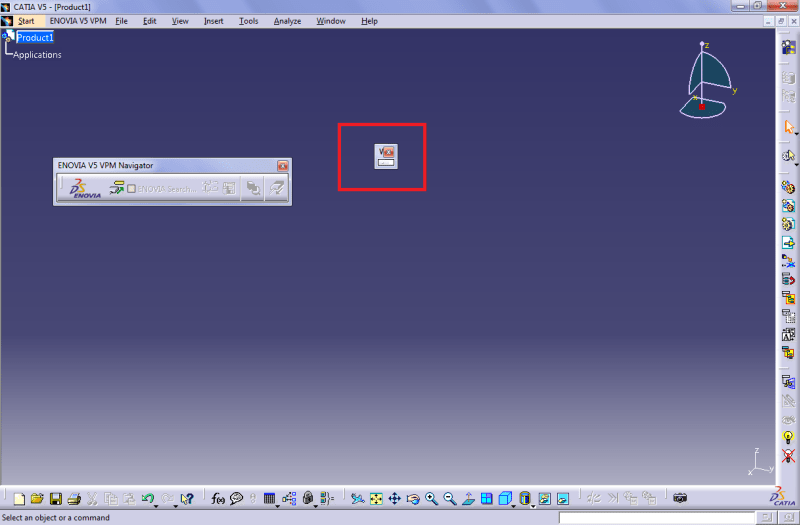
Task: Insert an existing component via arrow-document icon
Action: [x=788, y=243]
